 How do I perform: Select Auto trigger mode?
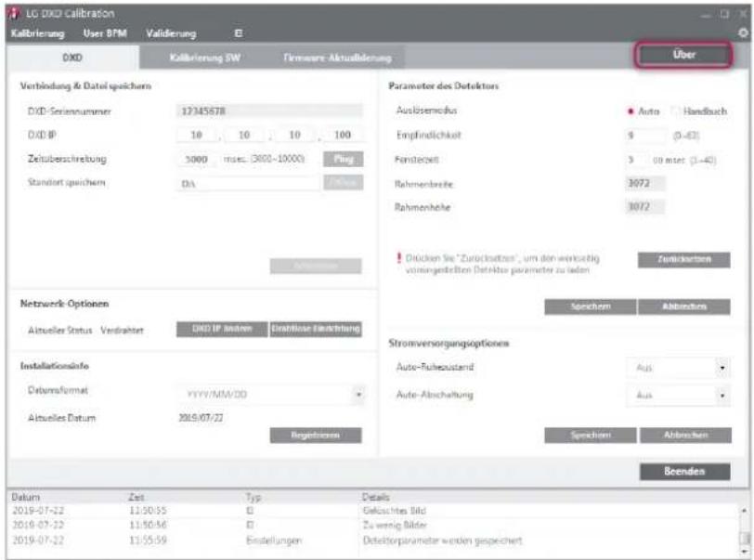(x=643, y=111)
